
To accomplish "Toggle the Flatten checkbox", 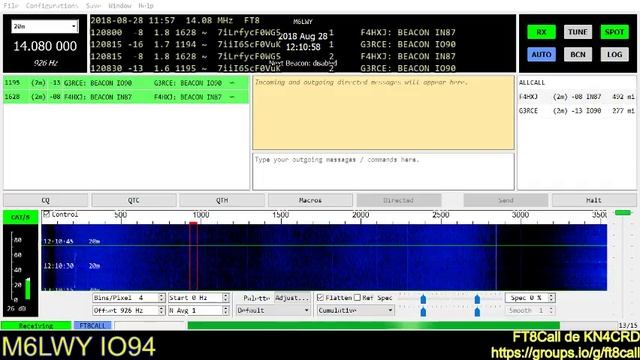I will pos(320,298).
